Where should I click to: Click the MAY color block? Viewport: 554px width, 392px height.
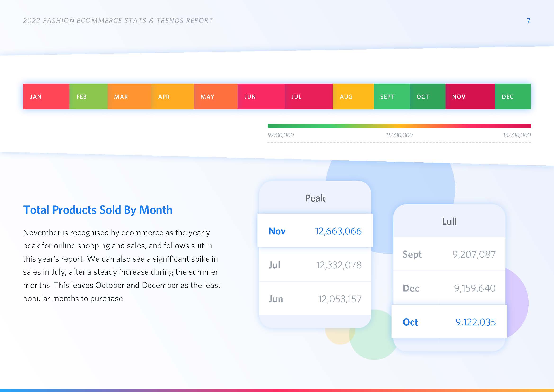tap(216, 96)
